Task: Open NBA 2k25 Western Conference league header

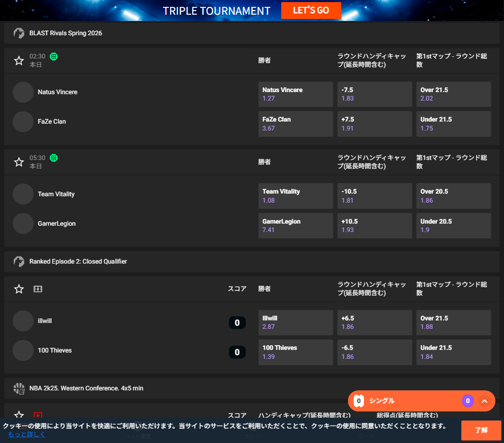Action: (x=252, y=388)
